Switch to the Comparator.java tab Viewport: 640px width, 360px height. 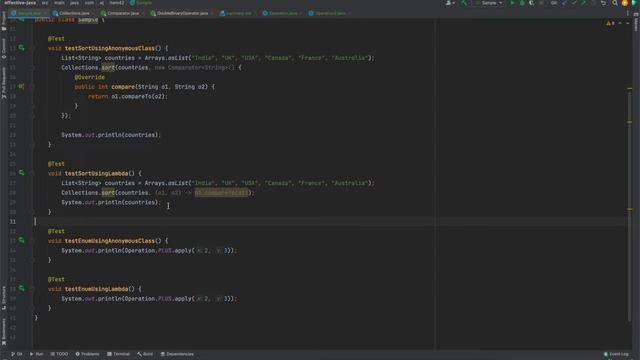click(x=122, y=13)
